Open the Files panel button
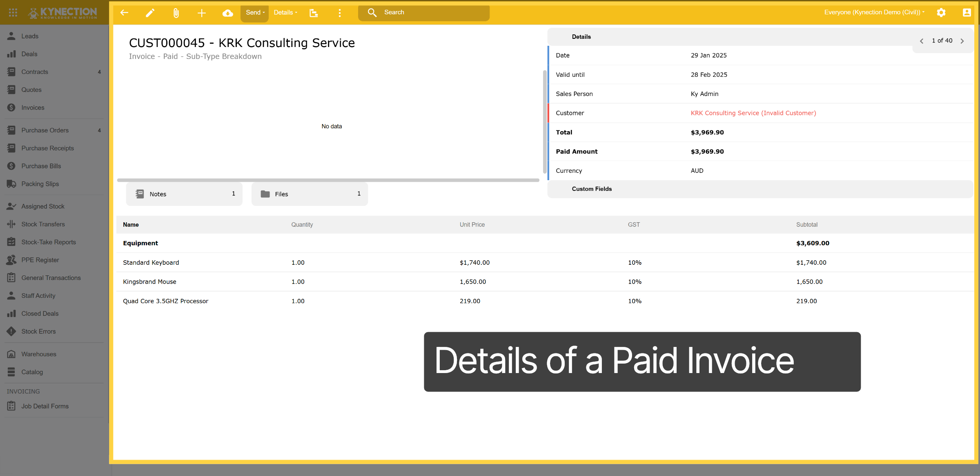Viewport: 980px width, 476px height. [x=310, y=194]
